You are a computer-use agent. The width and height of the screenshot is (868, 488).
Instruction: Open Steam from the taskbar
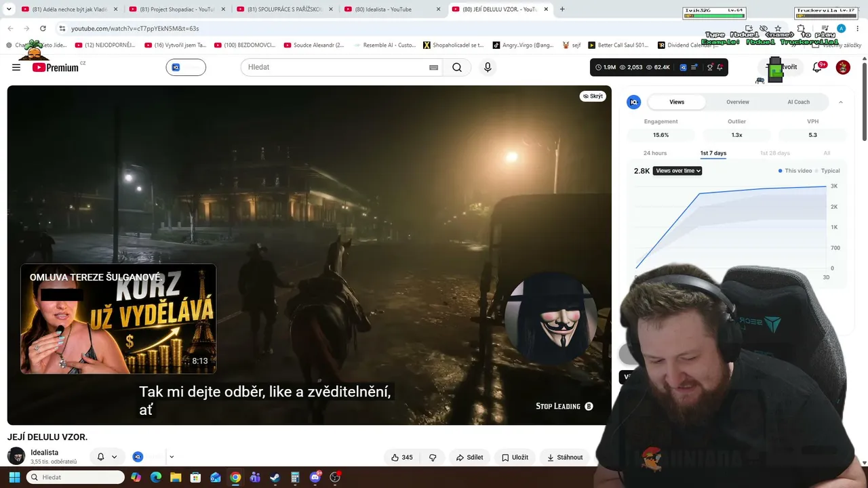[x=275, y=477]
